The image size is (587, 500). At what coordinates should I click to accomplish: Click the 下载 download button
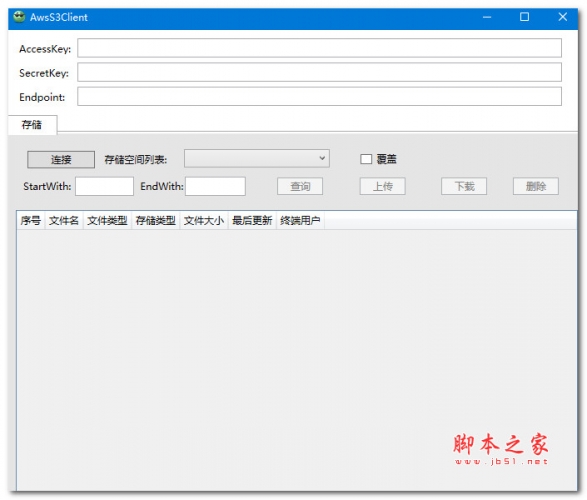point(464,186)
